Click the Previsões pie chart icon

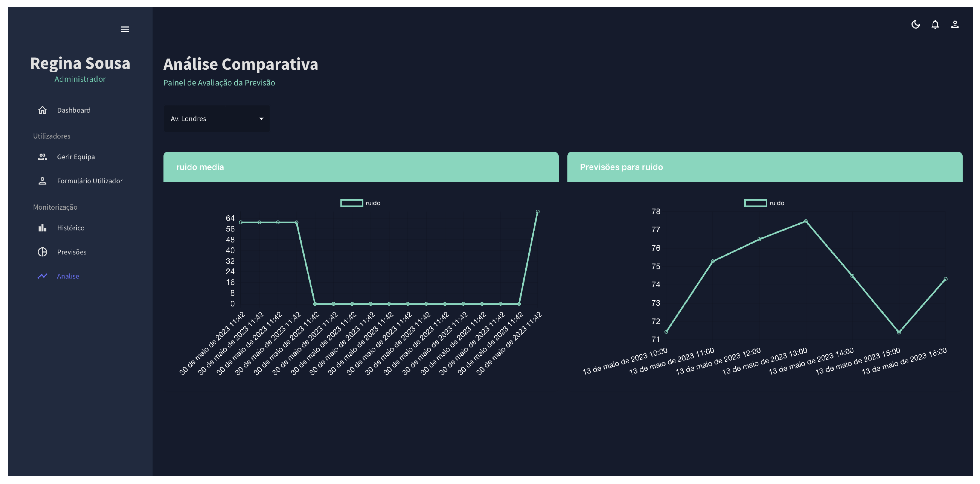click(x=42, y=252)
